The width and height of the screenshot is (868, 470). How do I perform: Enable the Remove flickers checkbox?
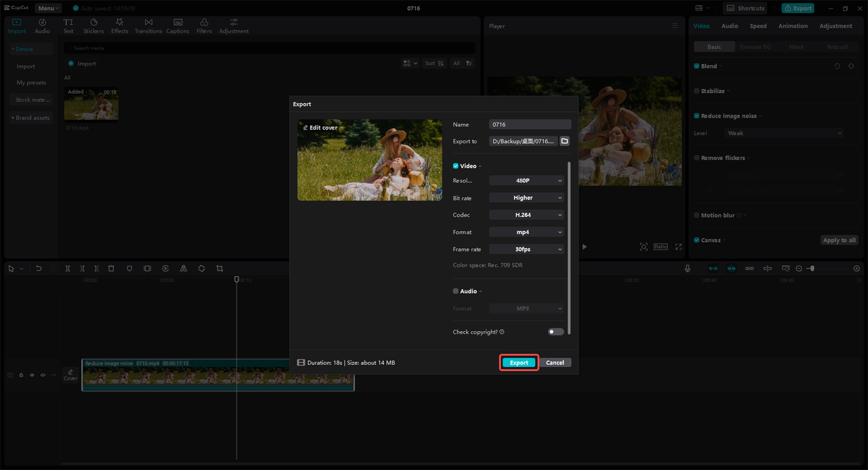(x=696, y=158)
